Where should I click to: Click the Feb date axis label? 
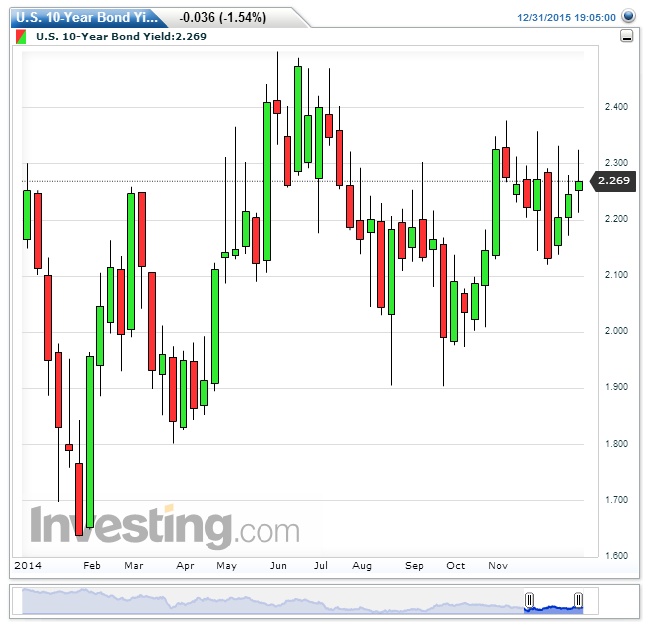coord(92,566)
